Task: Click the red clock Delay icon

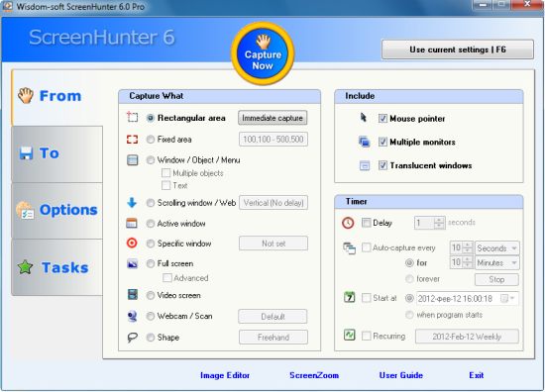Action: 348,223
